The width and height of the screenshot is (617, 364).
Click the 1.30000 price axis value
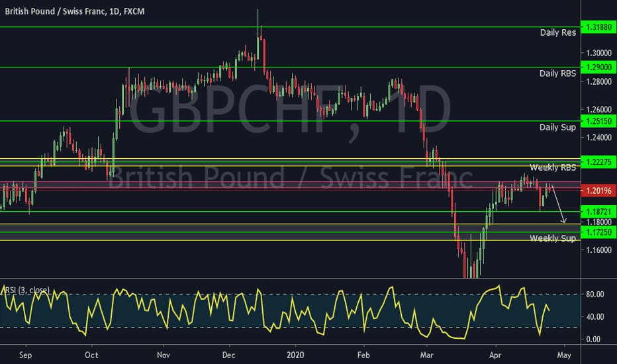pyautogui.click(x=598, y=53)
